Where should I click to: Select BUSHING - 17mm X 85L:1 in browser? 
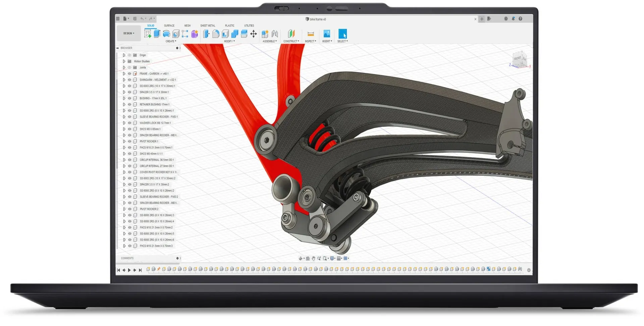point(153,99)
